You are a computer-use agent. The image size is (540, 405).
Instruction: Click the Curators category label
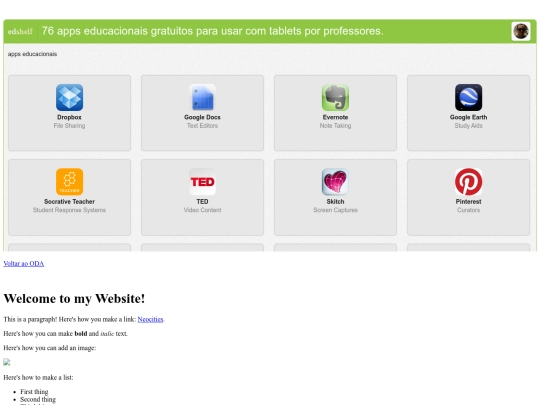[468, 210]
